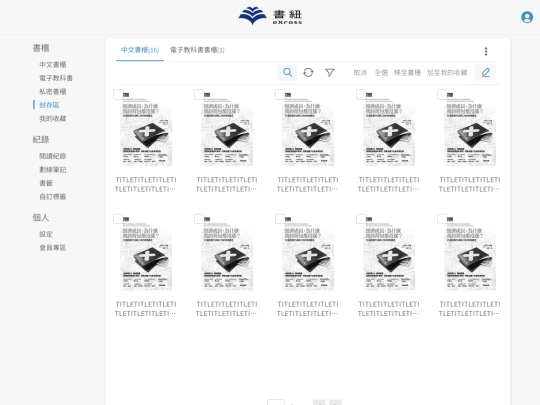Open 閱讀紀錄 in the sidebar
This screenshot has height=405, width=540.
point(53,156)
